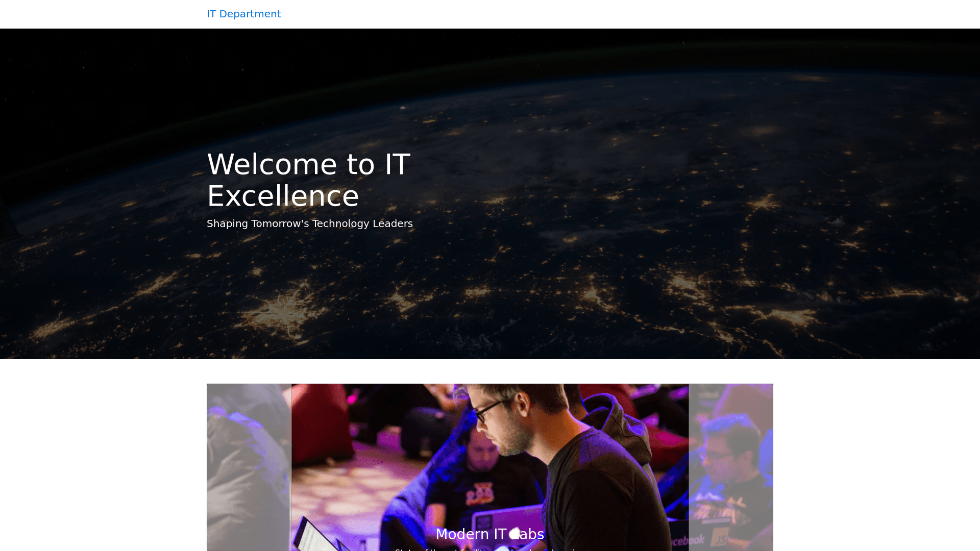The image size is (980, 551).
Task: Click the Modern IT Labs caption title
Action: 489,534
